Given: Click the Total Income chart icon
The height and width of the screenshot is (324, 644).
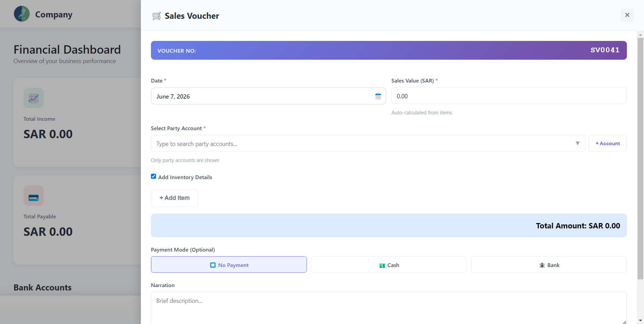Looking at the screenshot, I should (x=34, y=98).
